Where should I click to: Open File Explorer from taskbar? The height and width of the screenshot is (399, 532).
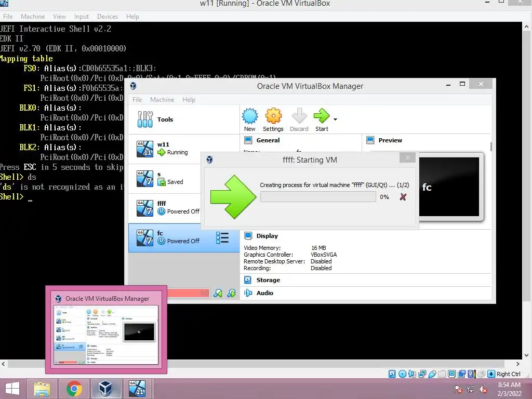pos(42,389)
